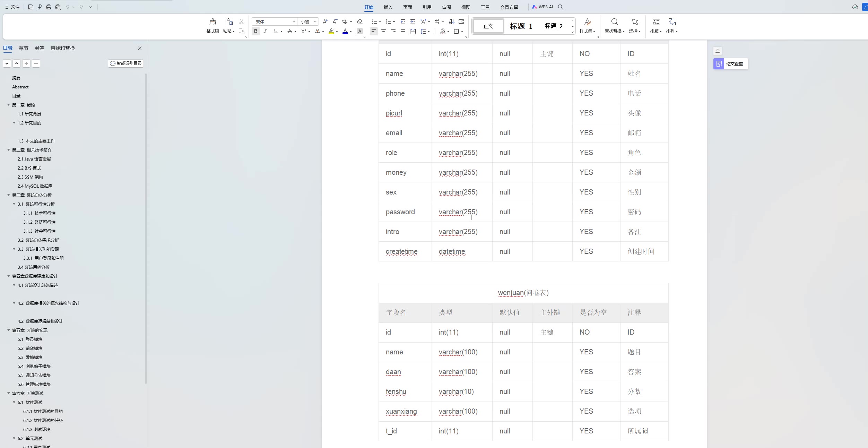868x448 pixels.
Task: Apply the 标题 1 style
Action: point(520,26)
